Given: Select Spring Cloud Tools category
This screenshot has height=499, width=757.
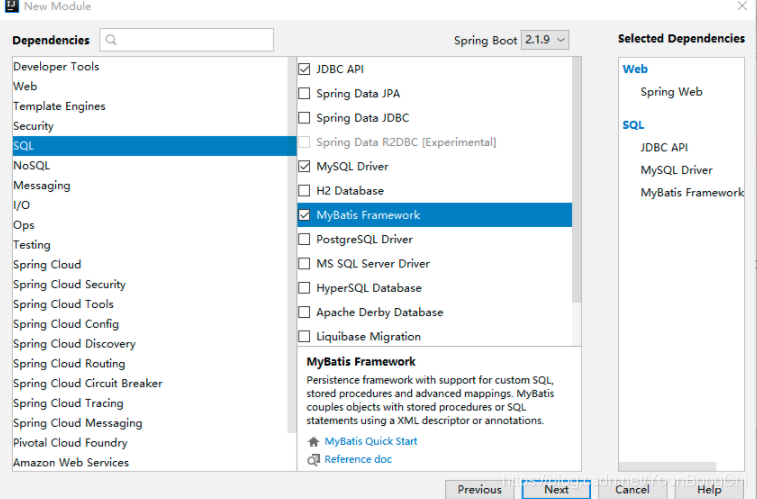Looking at the screenshot, I should click(x=150, y=304).
